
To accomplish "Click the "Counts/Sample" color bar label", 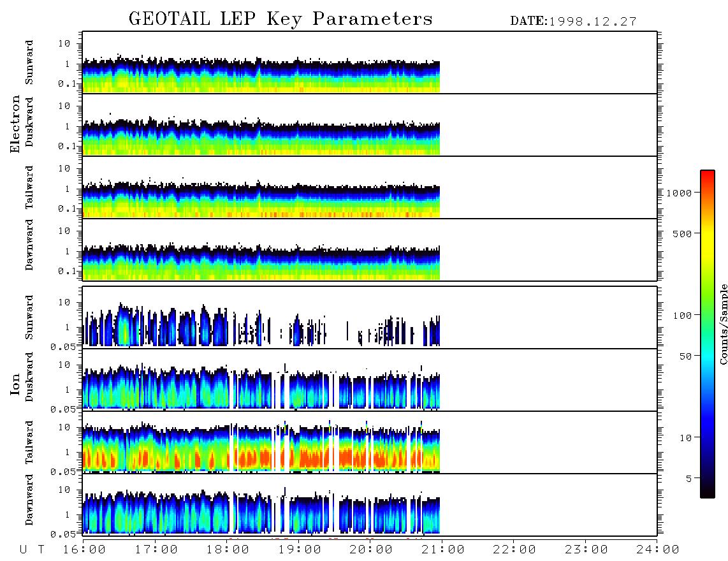I will pyautogui.click(x=723, y=324).
